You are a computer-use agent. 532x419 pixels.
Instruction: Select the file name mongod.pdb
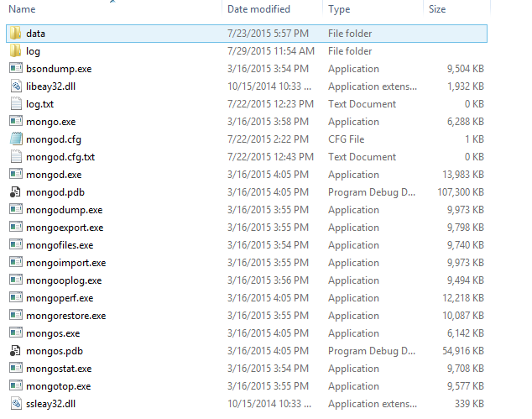click(x=55, y=192)
